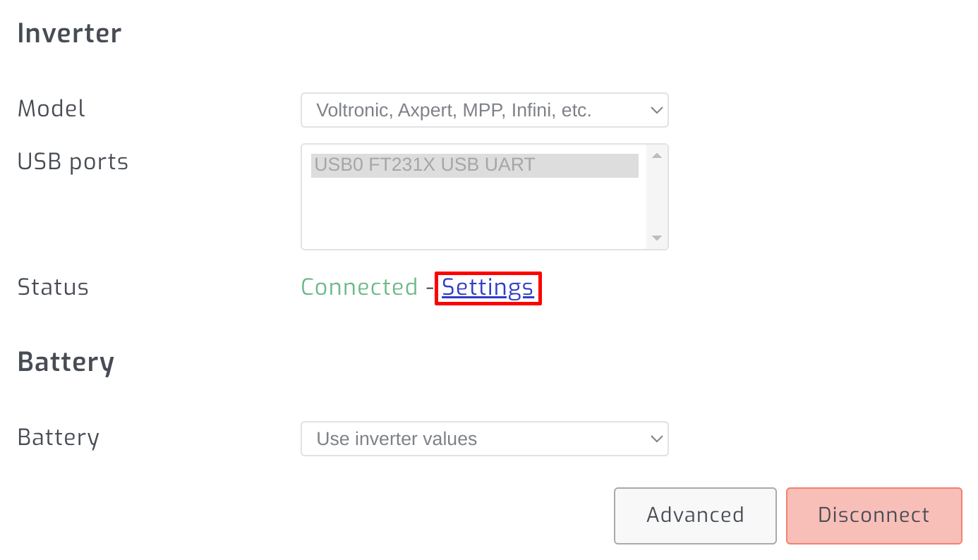Click the Inverter section heading
The image size is (978, 560).
(69, 32)
